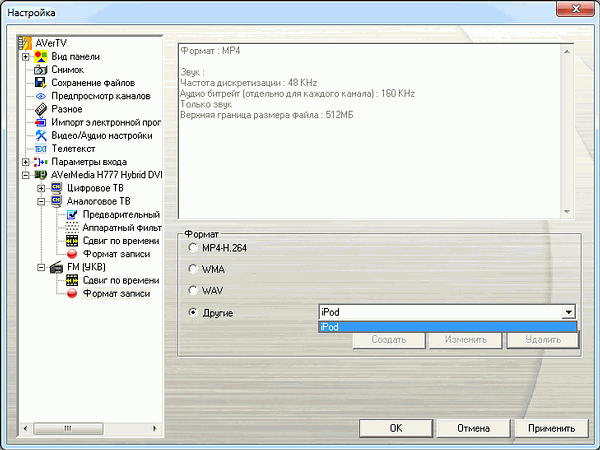
Task: Click the Параметры входа icon
Action: 41,162
